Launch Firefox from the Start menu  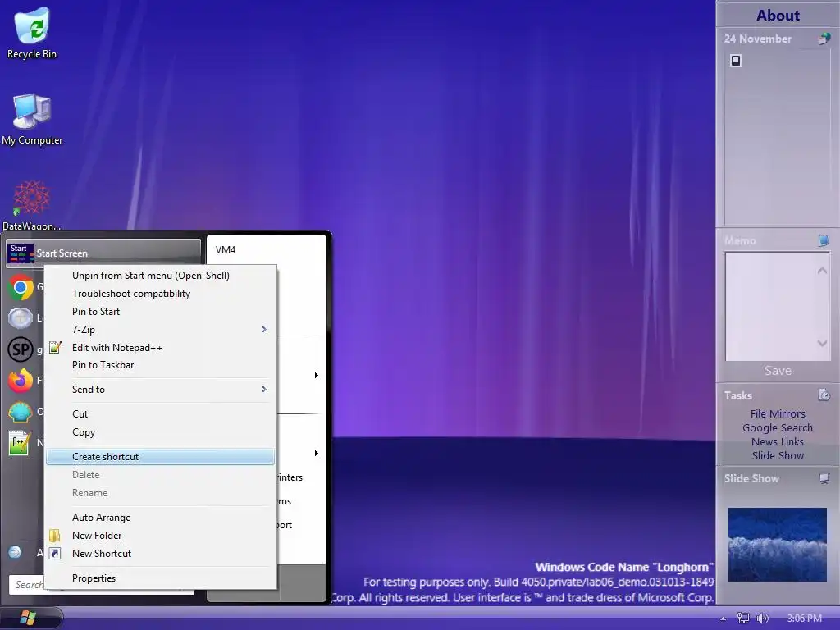coord(21,381)
